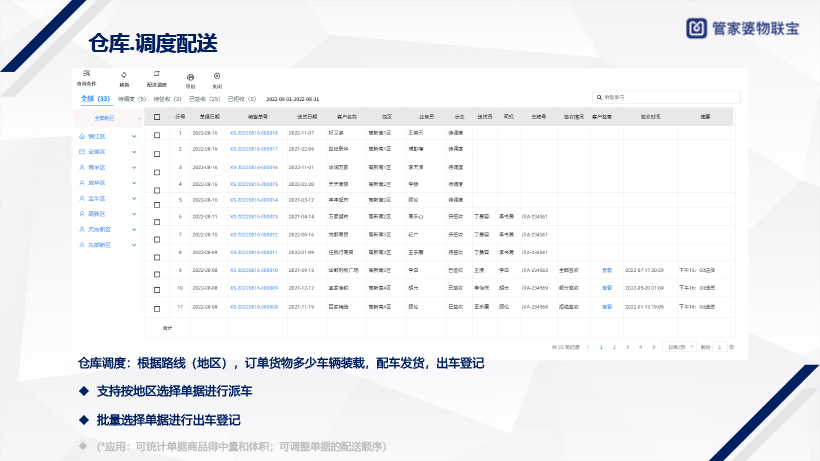Image resolution: width=820 pixels, height=461 pixels.
Task: Open order link XS-20220816-000017
Action: tap(253, 149)
